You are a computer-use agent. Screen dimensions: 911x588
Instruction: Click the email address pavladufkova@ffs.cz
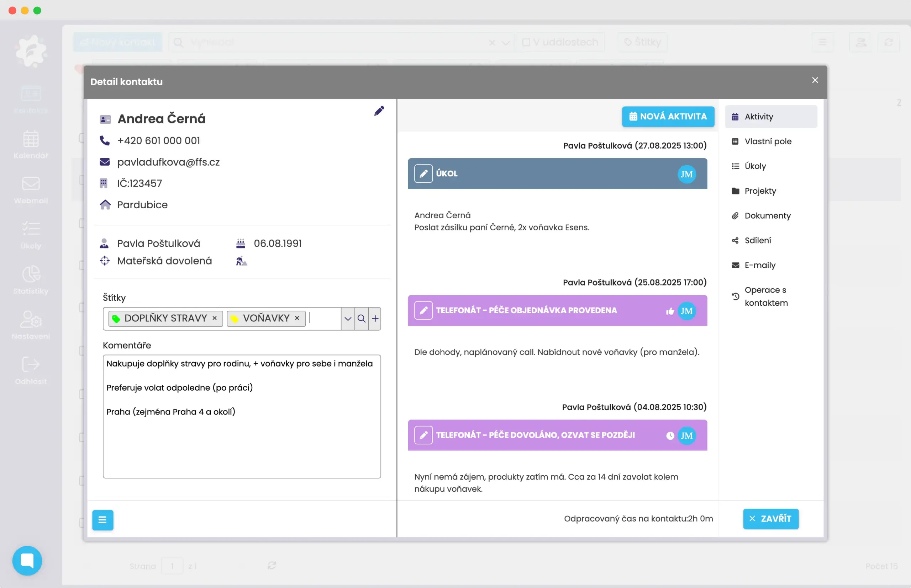(x=168, y=162)
